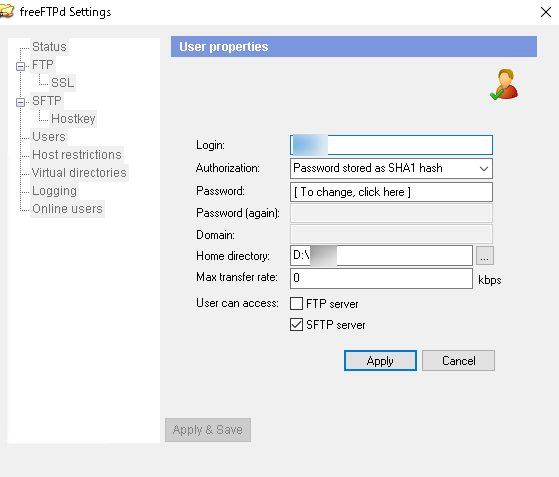Screen dimensions: 559x477
Task: View the Online users page
Action: 67,209
